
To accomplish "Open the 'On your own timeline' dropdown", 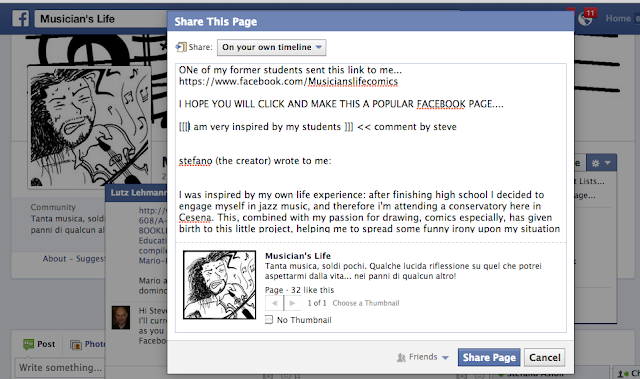I will coord(271,47).
